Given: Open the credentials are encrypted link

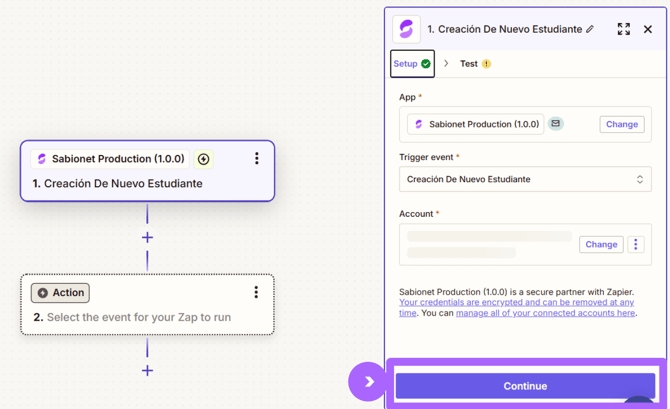Looking at the screenshot, I should [516, 307].
